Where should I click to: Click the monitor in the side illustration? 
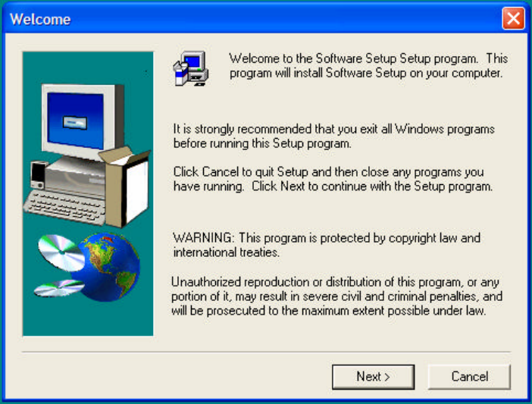tap(83, 120)
